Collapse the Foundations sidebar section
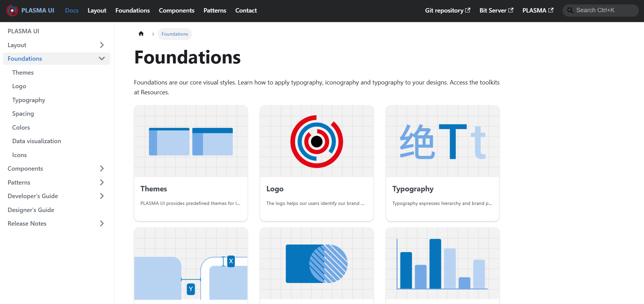This screenshot has width=644, height=304. [102, 58]
